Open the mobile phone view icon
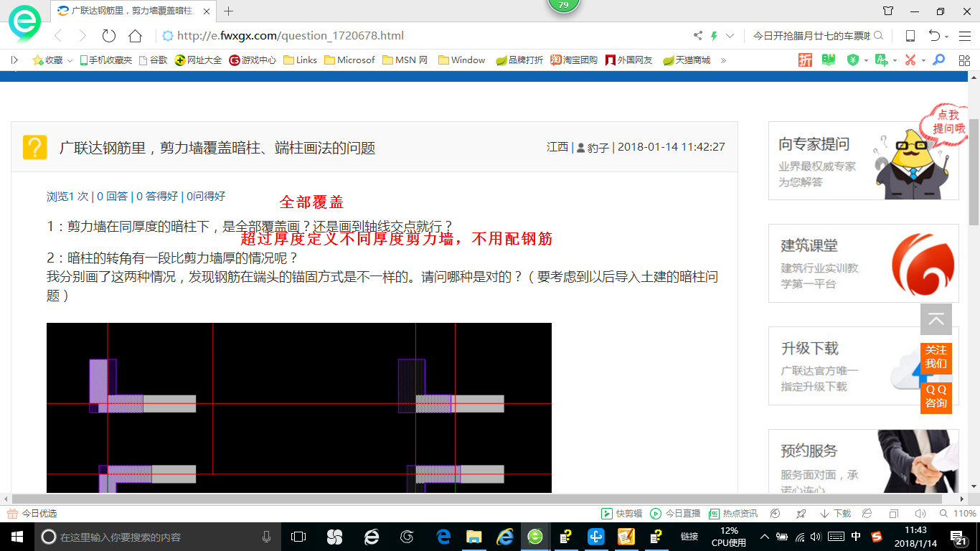980x551 pixels. 910,36
